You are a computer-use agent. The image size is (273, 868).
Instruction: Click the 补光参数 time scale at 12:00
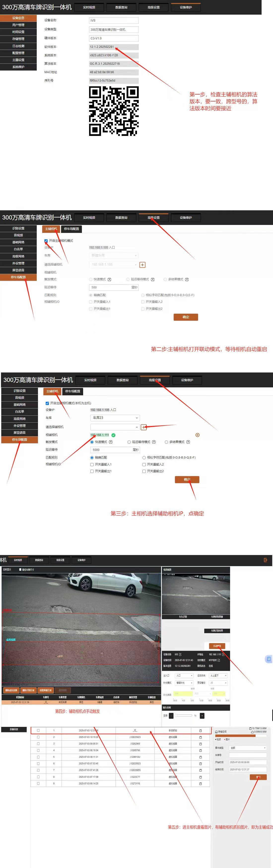click(x=201, y=701)
